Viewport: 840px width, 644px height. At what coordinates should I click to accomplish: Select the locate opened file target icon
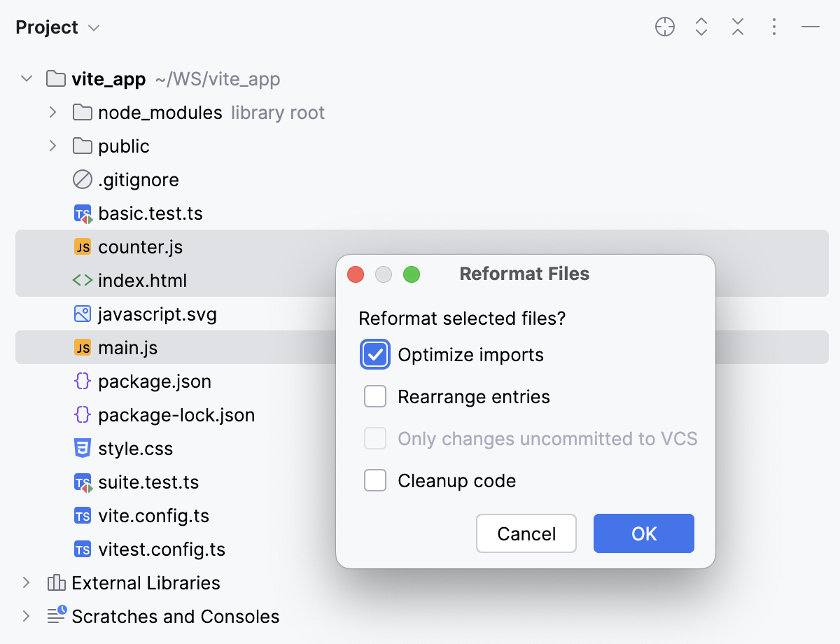(x=664, y=27)
